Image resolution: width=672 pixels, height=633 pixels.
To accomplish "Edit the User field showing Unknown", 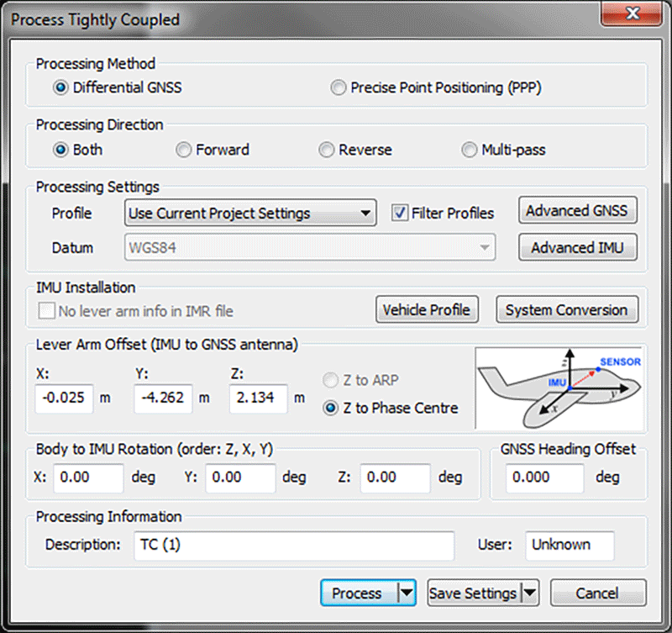I will pyautogui.click(x=570, y=546).
